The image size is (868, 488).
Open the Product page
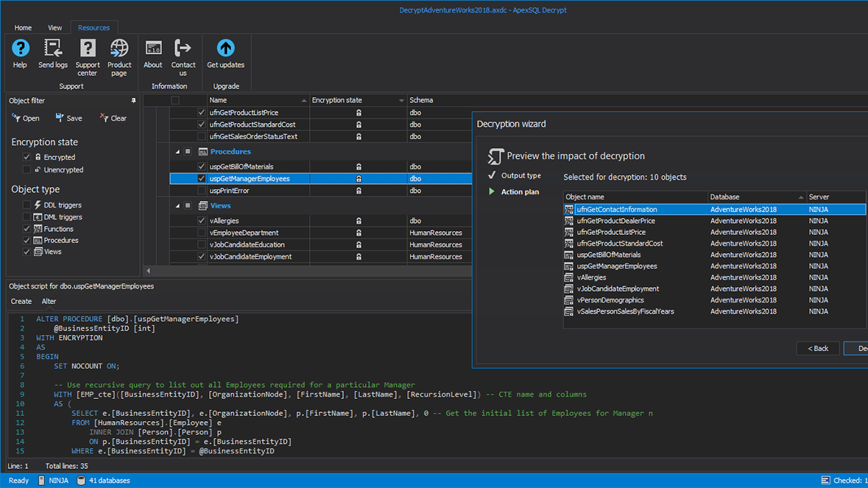[x=119, y=49]
